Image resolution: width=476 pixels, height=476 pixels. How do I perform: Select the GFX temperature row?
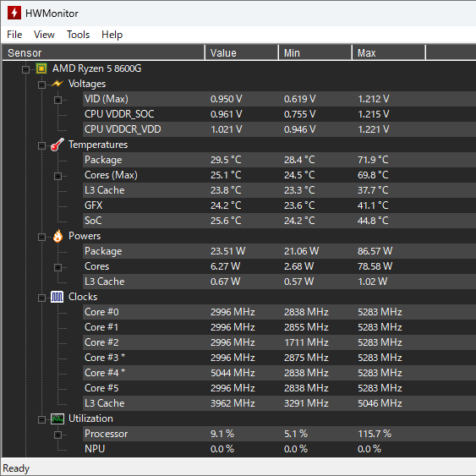point(279,205)
